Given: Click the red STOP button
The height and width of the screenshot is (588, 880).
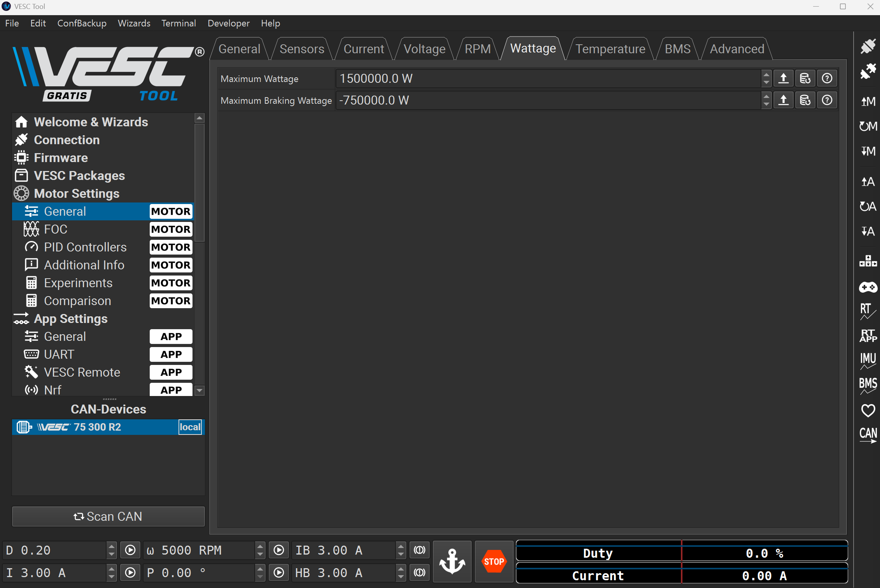Looking at the screenshot, I should coord(493,562).
